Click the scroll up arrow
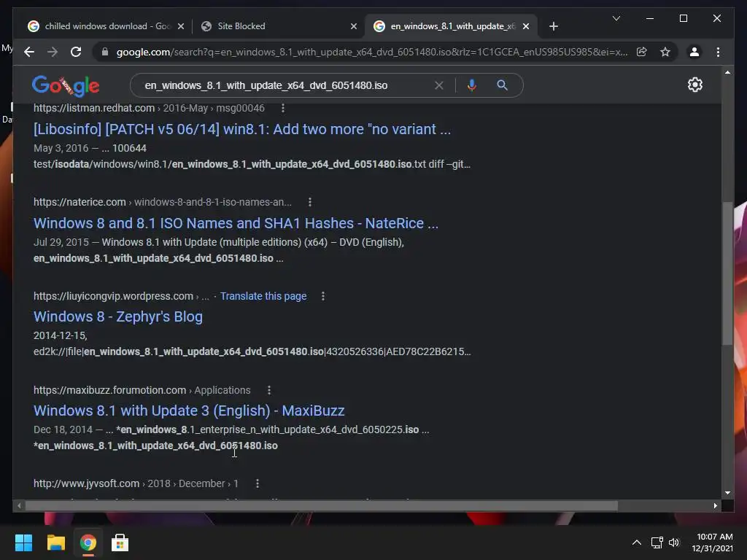The width and height of the screenshot is (747, 560). click(727, 72)
